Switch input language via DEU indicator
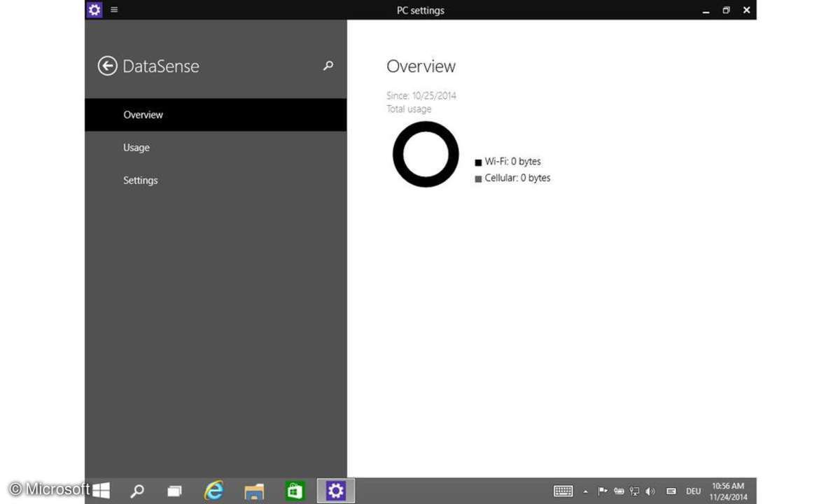 pos(694,491)
